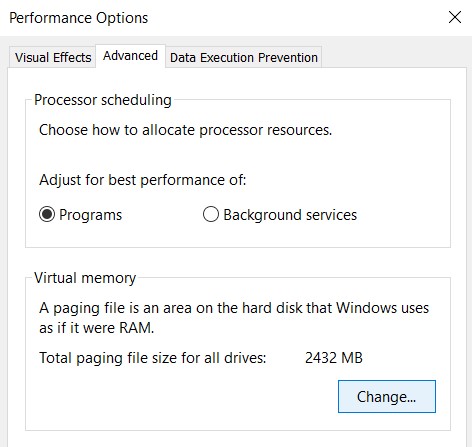Select the Advanced tab

130,56
